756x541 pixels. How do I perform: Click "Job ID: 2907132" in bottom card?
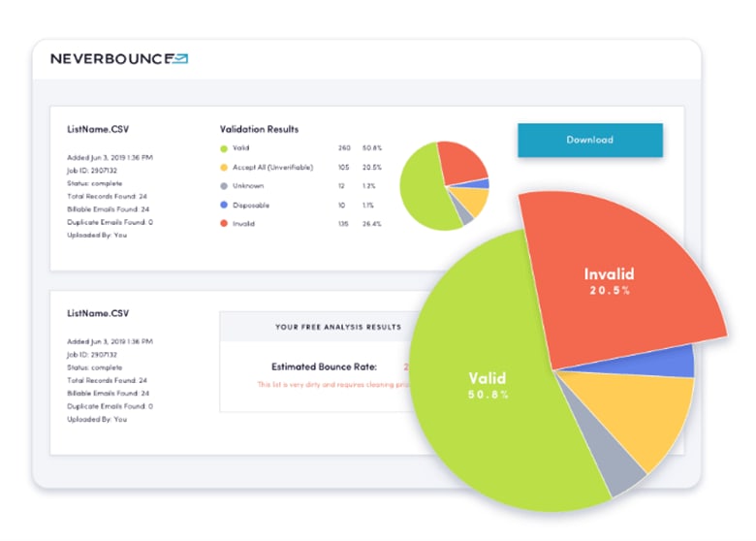click(x=92, y=355)
